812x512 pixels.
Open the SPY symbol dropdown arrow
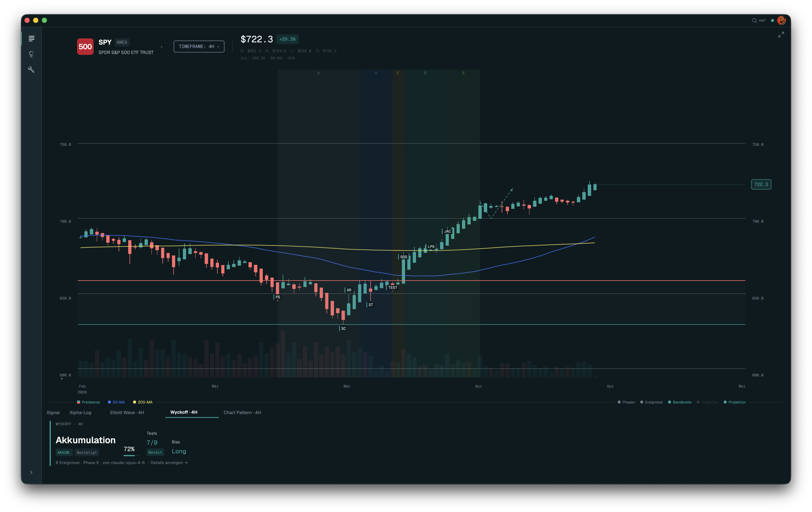161,47
